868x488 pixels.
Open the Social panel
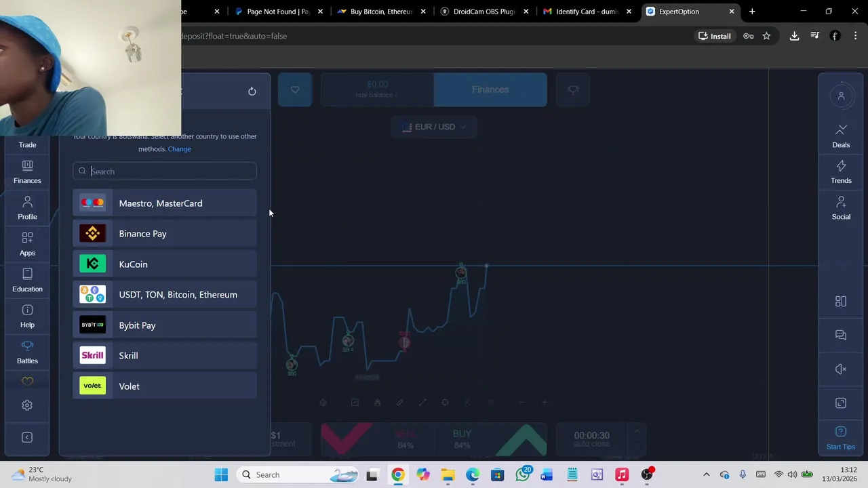[841, 208]
